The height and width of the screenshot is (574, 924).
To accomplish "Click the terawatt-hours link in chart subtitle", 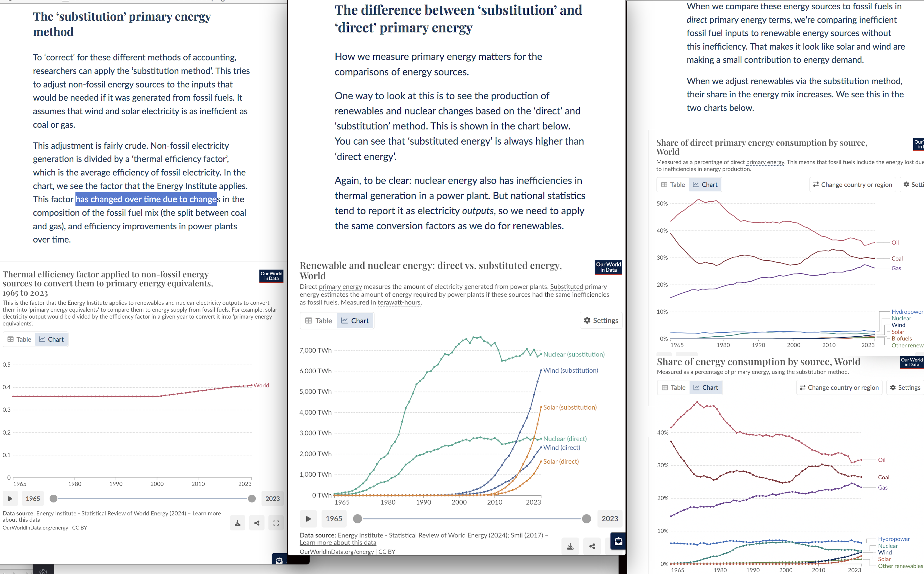I will (399, 303).
